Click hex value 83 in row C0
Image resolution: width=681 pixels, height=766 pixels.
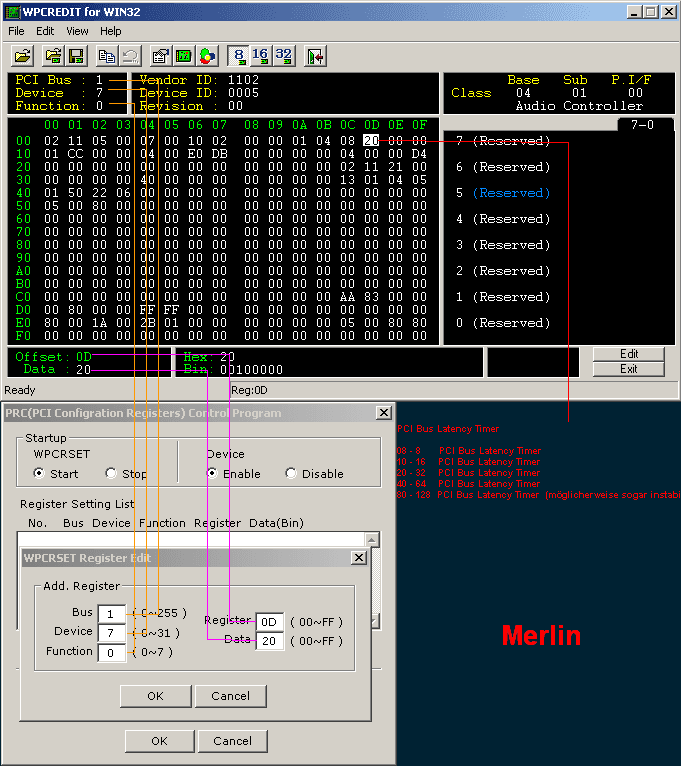(371, 297)
